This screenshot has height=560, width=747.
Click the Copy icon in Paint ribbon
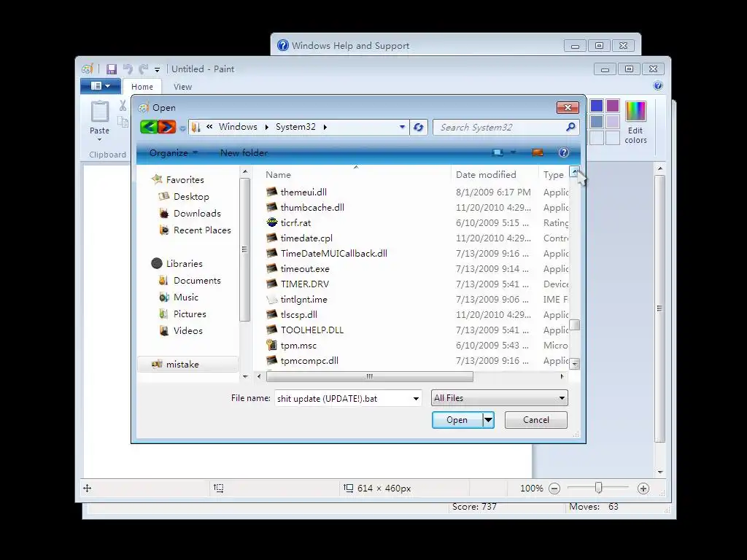tap(123, 122)
